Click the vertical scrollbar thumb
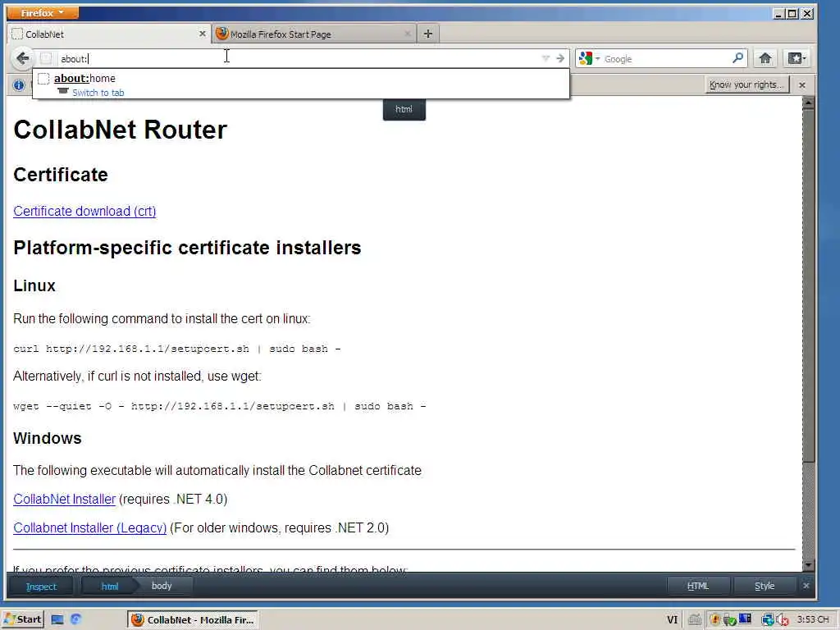This screenshot has height=630, width=840. tap(808, 285)
